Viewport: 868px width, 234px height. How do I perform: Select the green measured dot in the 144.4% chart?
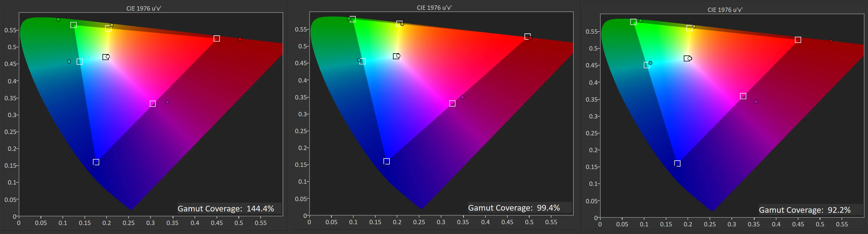coord(58,20)
